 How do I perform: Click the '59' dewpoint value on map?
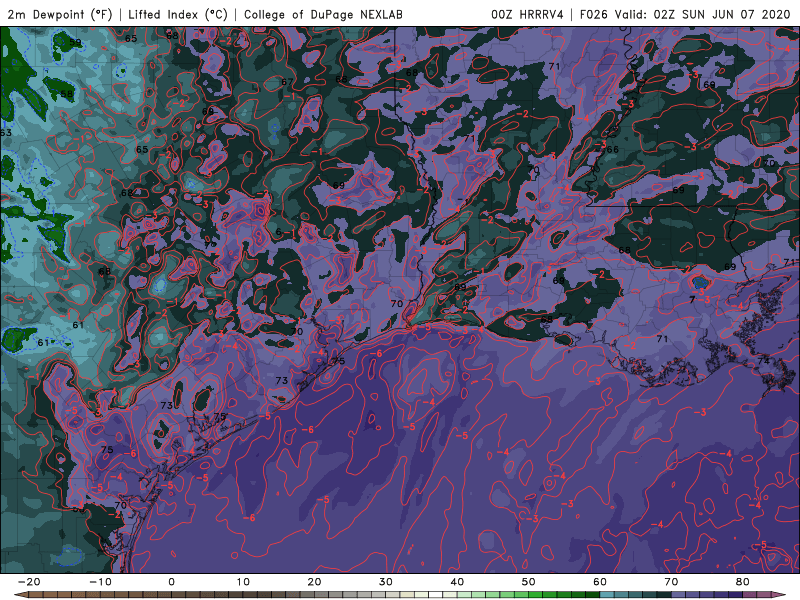(x=75, y=42)
